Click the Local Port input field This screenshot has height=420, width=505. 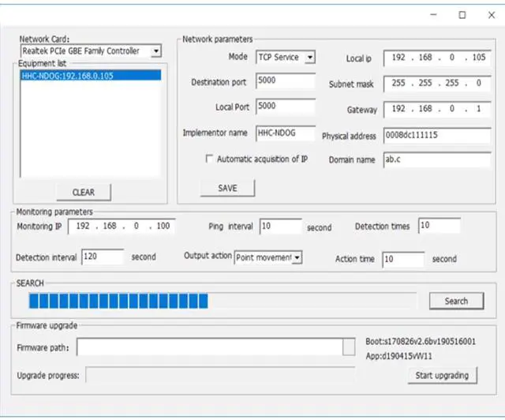coord(286,107)
